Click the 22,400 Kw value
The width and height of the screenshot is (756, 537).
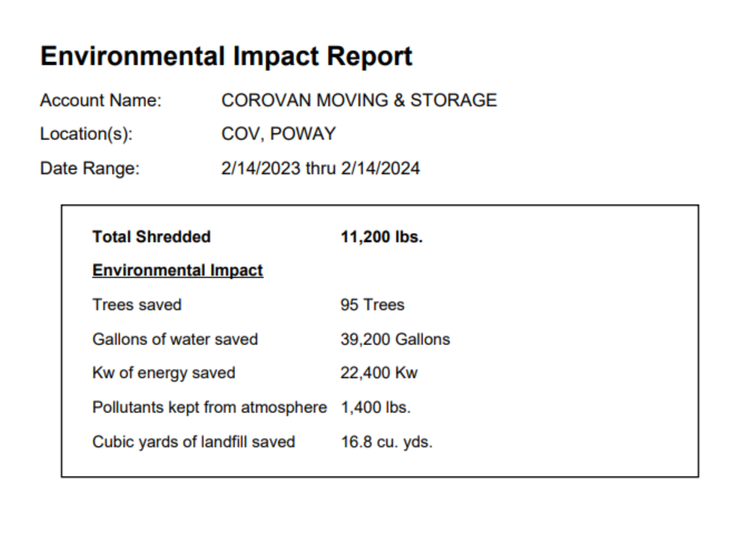[379, 373]
